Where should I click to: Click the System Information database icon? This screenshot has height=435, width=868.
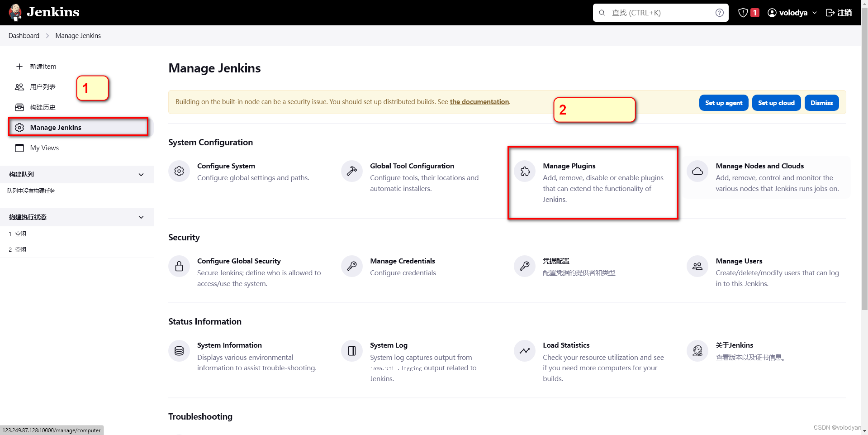coord(179,351)
